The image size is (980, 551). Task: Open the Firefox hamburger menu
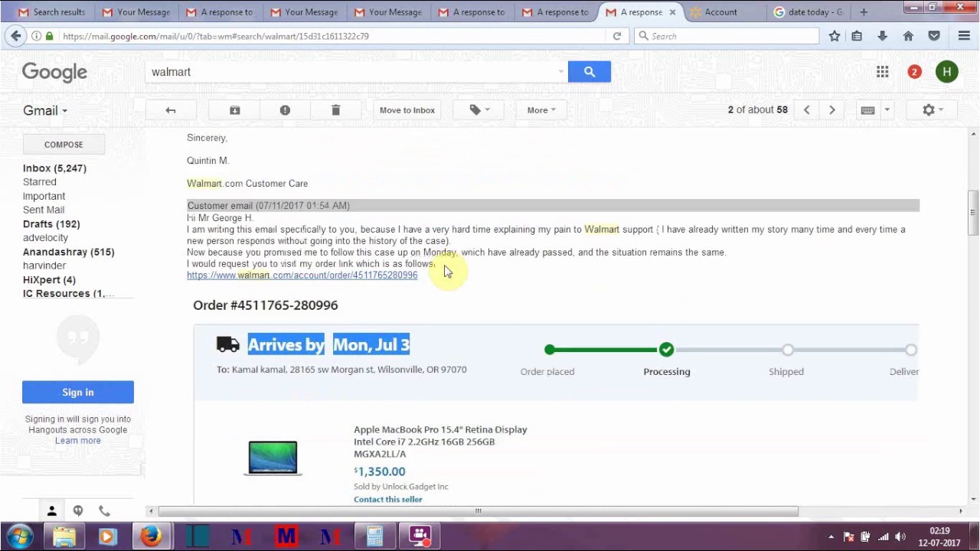pos(964,36)
